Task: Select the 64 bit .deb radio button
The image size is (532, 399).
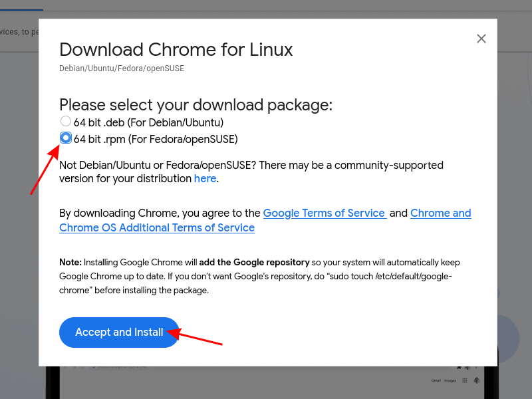Action: tap(65, 122)
